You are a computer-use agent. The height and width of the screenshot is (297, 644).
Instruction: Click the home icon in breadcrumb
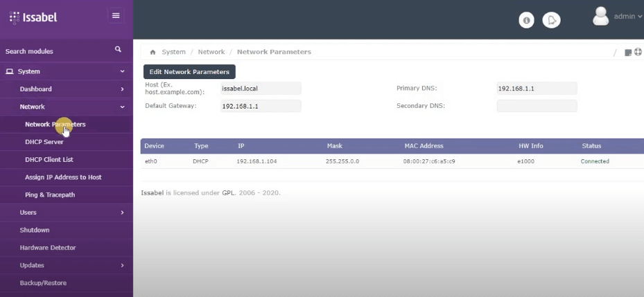pyautogui.click(x=153, y=53)
